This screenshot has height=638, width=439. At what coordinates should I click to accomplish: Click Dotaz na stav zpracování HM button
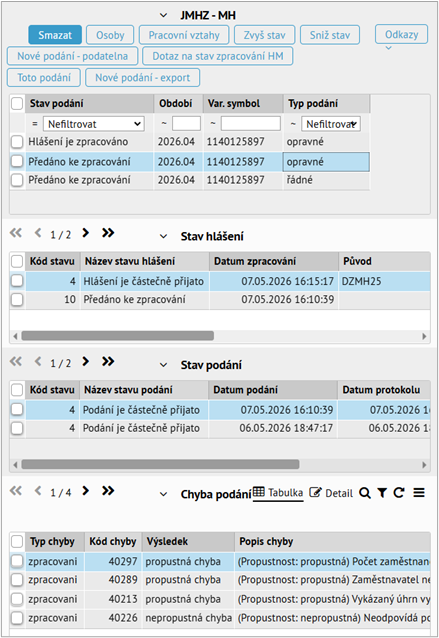tap(218, 56)
